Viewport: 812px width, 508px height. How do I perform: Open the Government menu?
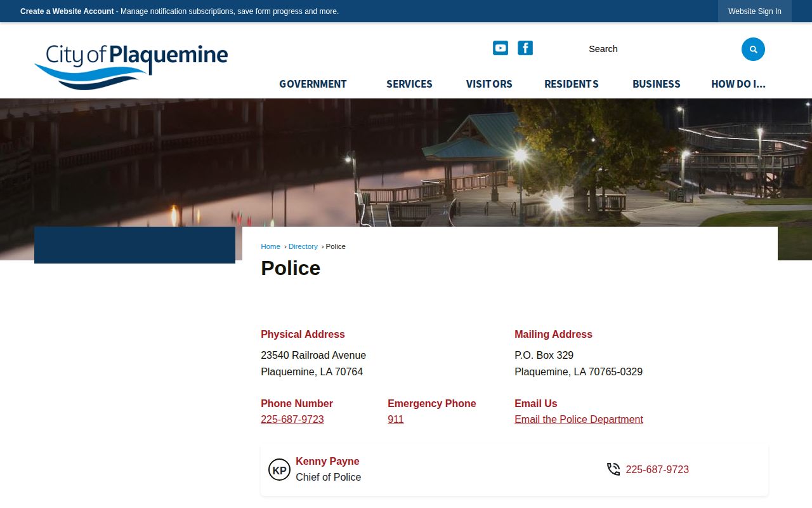[x=313, y=84]
